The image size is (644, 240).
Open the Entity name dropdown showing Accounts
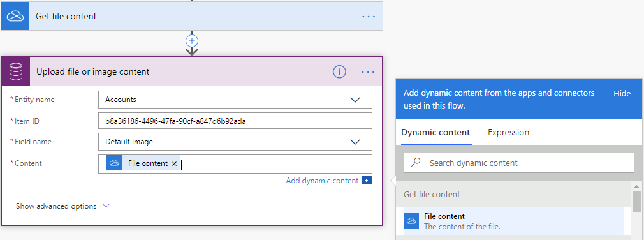235,100
